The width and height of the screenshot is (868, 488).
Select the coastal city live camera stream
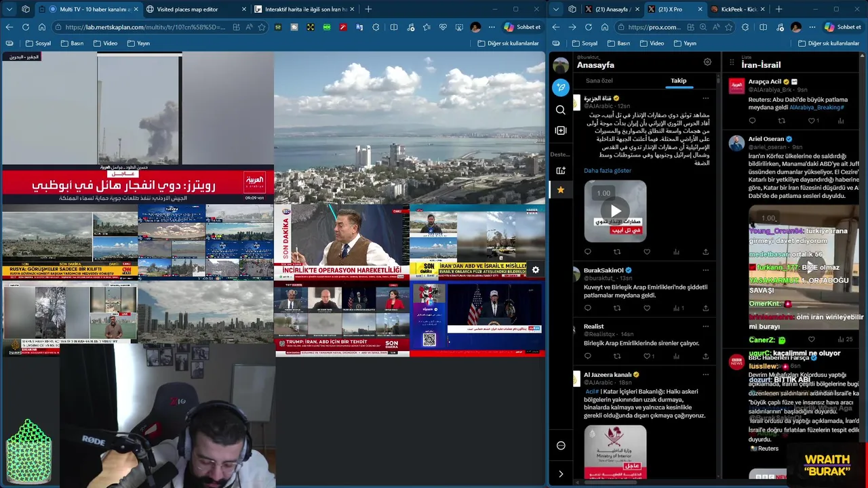point(410,127)
